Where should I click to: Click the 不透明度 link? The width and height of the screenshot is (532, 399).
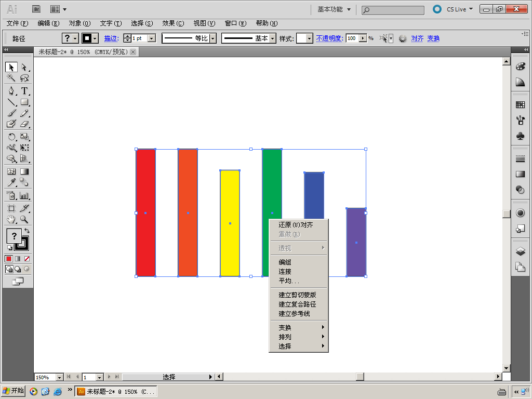[330, 38]
